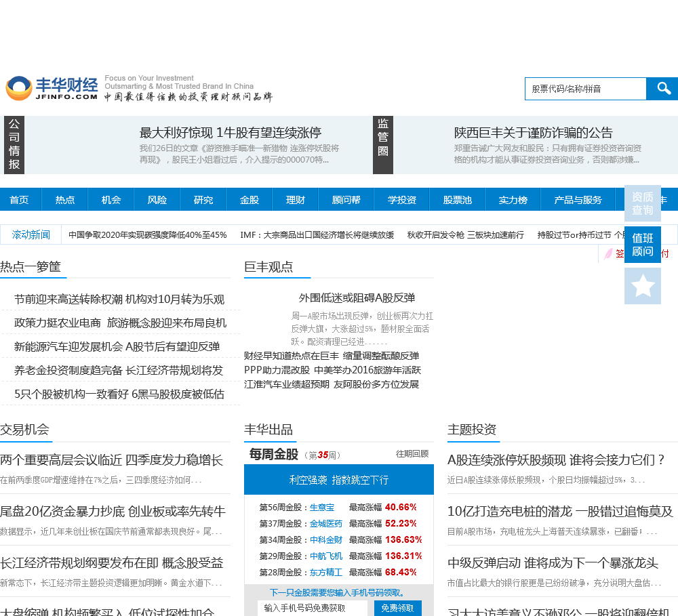
Task: Open the 资质查询 side button
Action: 643,203
